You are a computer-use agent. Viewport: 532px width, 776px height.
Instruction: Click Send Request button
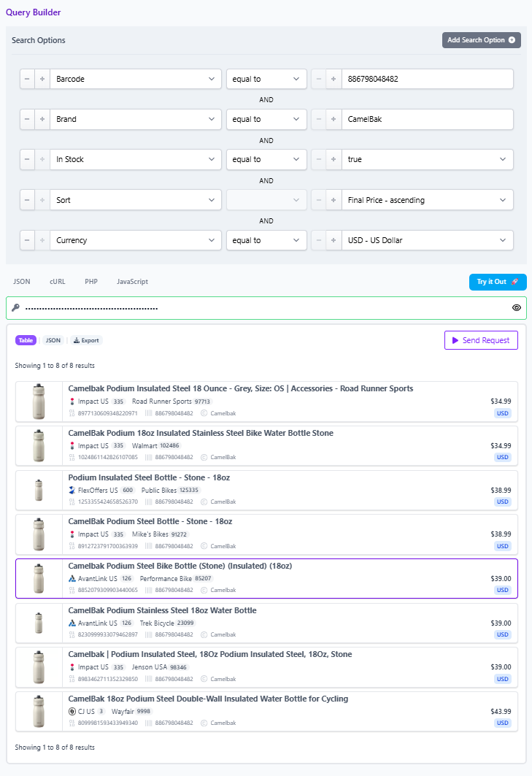(481, 340)
